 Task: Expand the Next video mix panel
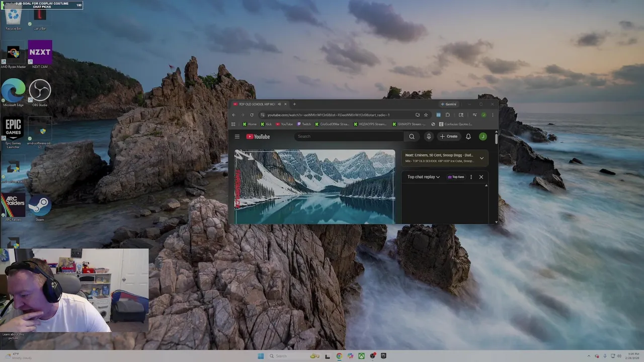click(481, 158)
